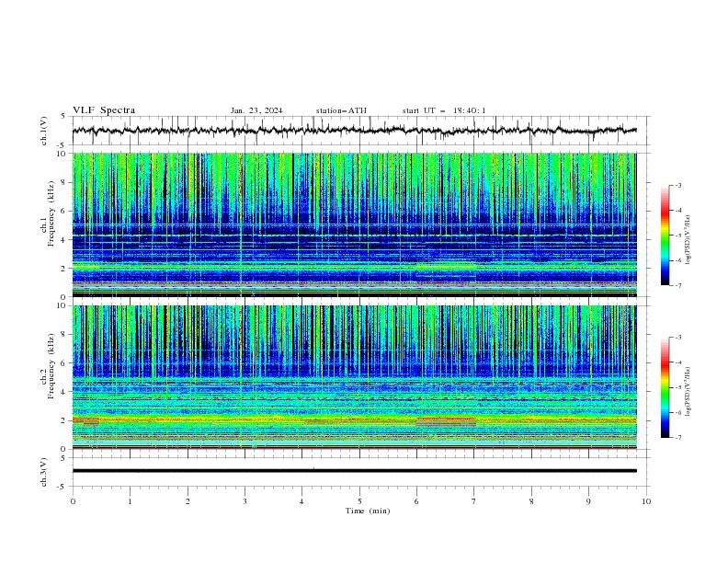Click inside the ch.1 spectrogram plot
Screen dimensions: 728x563
click(355, 224)
